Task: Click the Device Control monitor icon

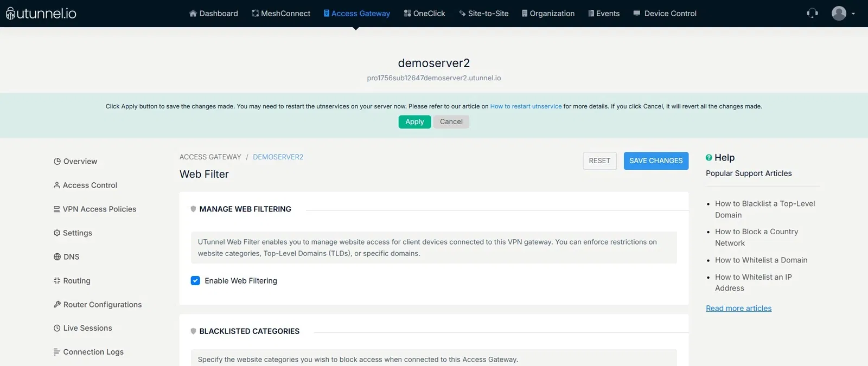Action: pyautogui.click(x=637, y=14)
